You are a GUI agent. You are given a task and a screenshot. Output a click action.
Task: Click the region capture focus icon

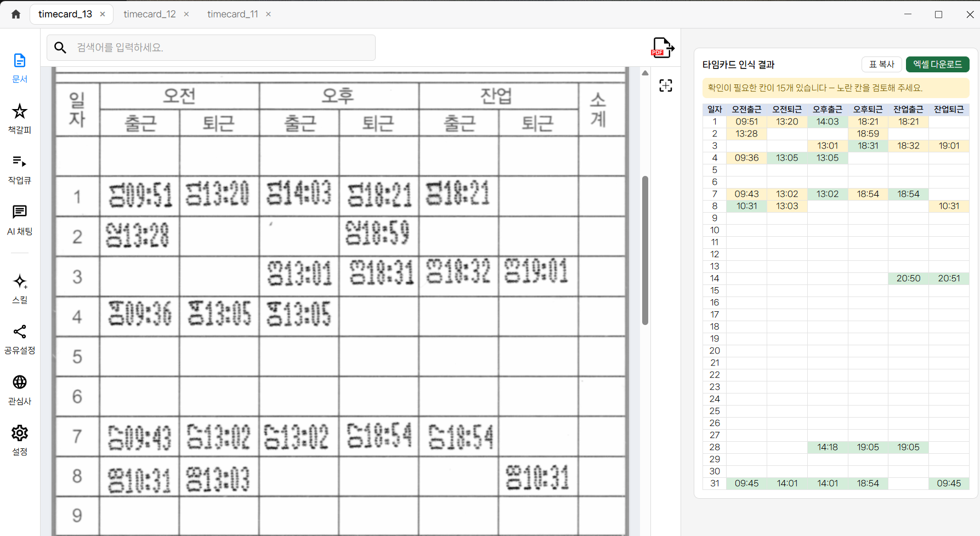point(666,85)
